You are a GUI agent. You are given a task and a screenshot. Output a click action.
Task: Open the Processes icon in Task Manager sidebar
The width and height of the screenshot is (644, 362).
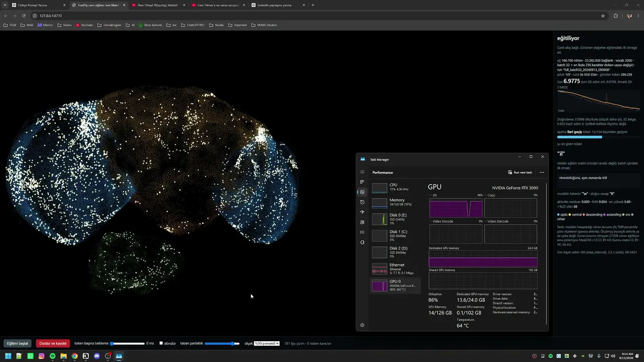pos(362,182)
